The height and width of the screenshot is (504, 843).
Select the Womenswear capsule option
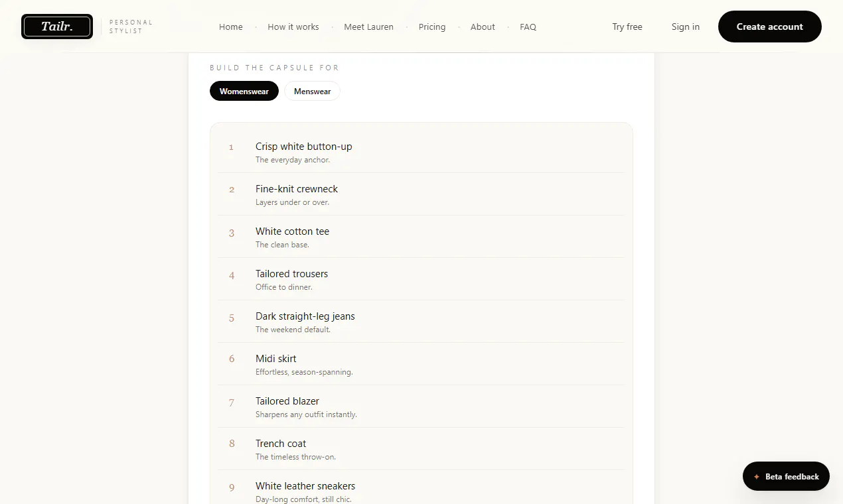point(244,91)
